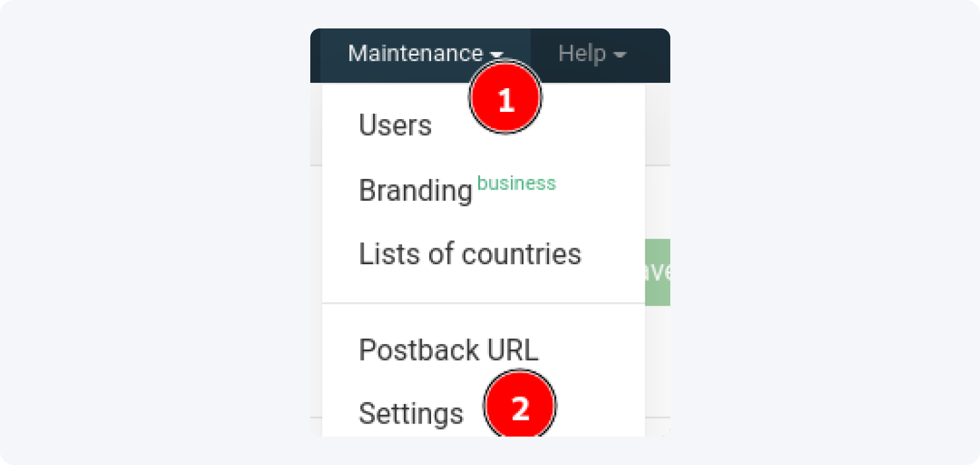Open the Help menu
Image resolution: width=980 pixels, height=465 pixels.
click(x=582, y=54)
